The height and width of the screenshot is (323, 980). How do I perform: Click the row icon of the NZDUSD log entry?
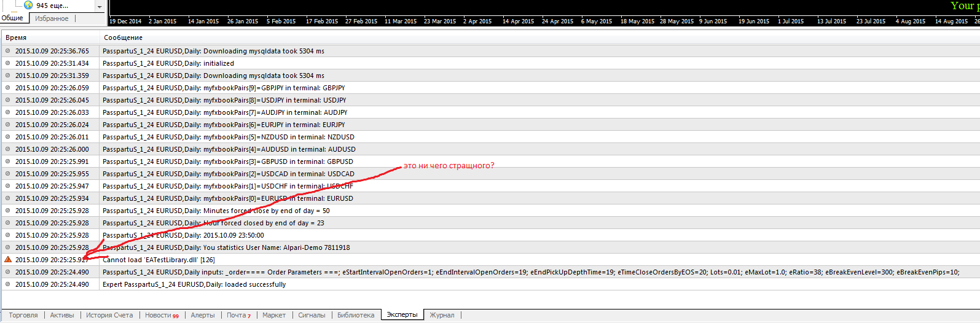click(8, 137)
